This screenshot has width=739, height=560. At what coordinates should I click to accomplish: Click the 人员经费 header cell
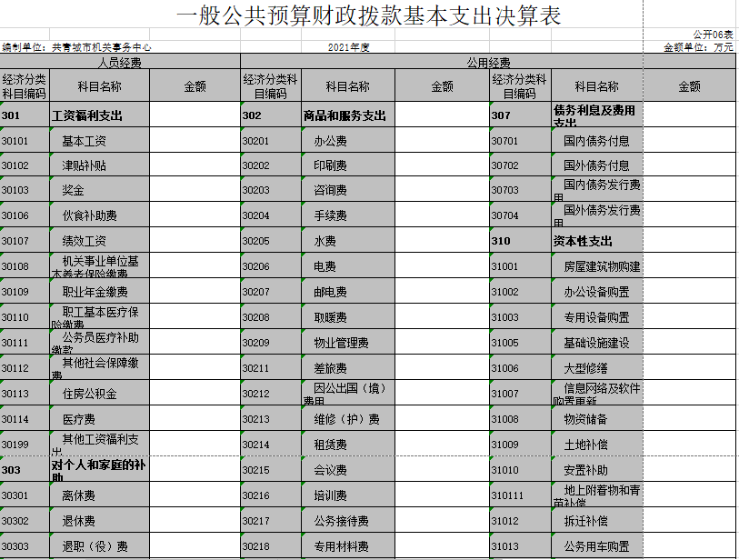(x=120, y=63)
